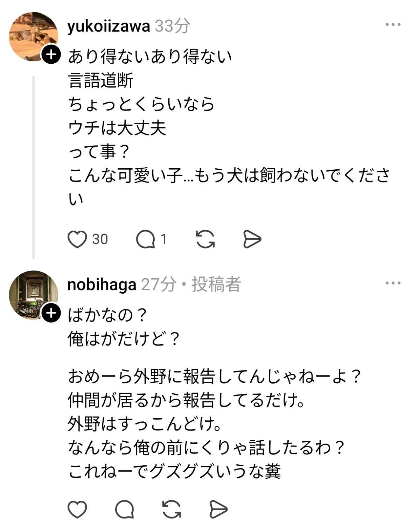The width and height of the screenshot is (420, 527).
Task: Share yukoiizawa's comment via send icon
Action: [x=252, y=240]
